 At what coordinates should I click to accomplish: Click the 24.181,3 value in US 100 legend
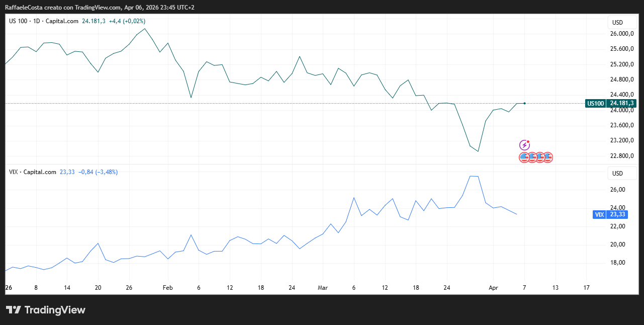click(x=94, y=21)
